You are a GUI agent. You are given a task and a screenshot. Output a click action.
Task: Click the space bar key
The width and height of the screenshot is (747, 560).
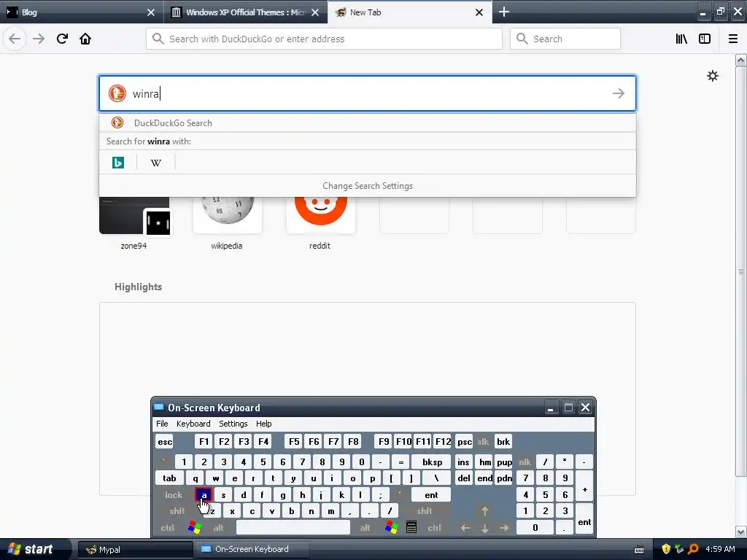tap(293, 528)
